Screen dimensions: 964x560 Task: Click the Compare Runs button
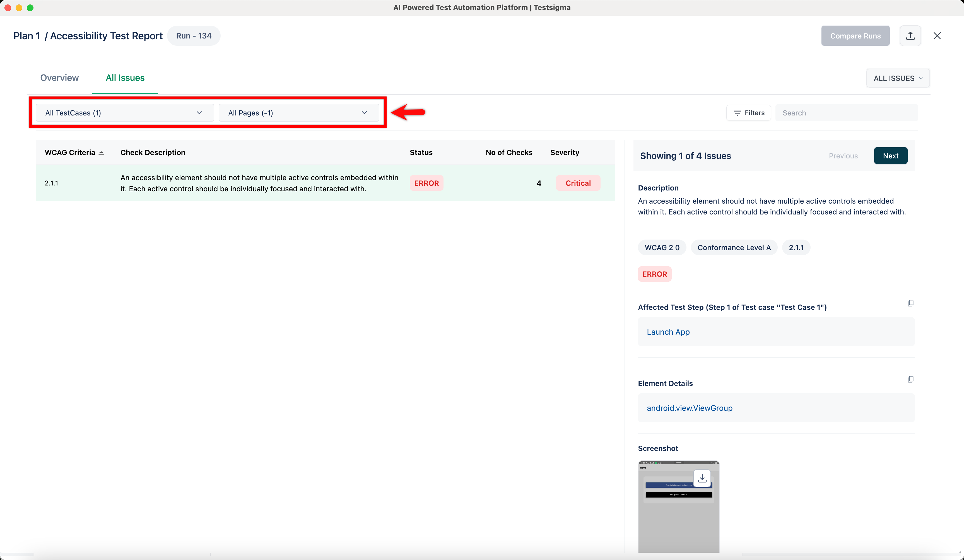coord(855,36)
